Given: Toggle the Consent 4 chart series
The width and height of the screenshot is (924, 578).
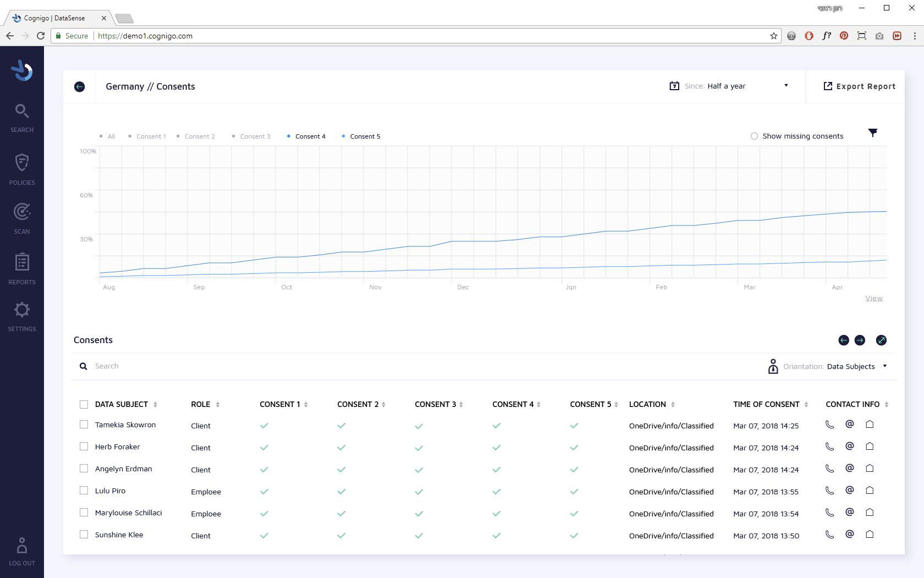Looking at the screenshot, I should pos(306,136).
